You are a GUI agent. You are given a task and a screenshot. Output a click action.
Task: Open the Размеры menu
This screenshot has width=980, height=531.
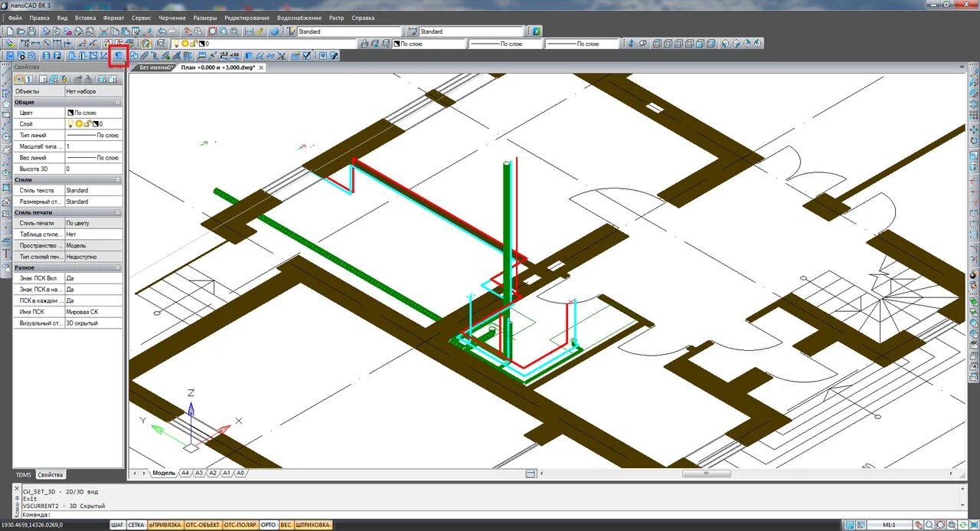coord(204,18)
